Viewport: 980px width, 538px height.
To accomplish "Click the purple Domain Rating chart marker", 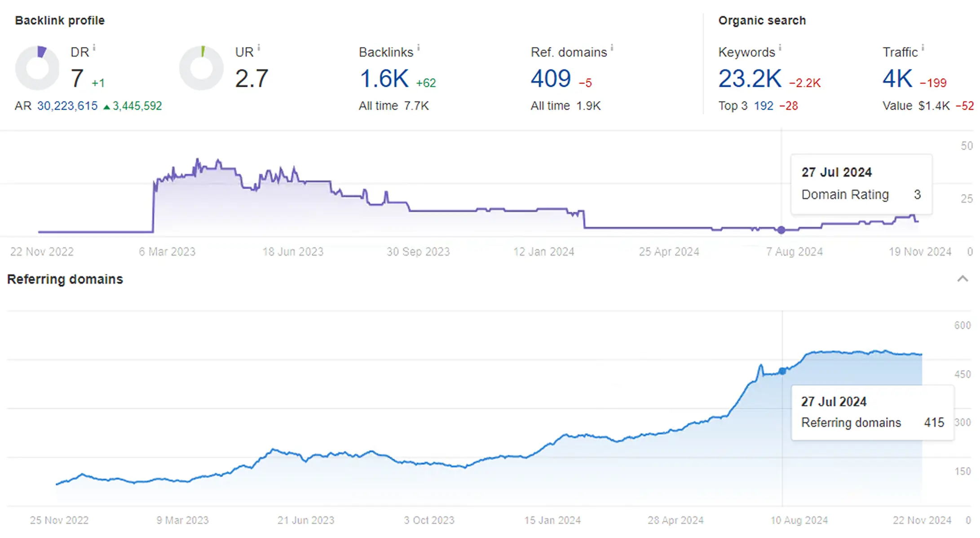I will coord(781,230).
